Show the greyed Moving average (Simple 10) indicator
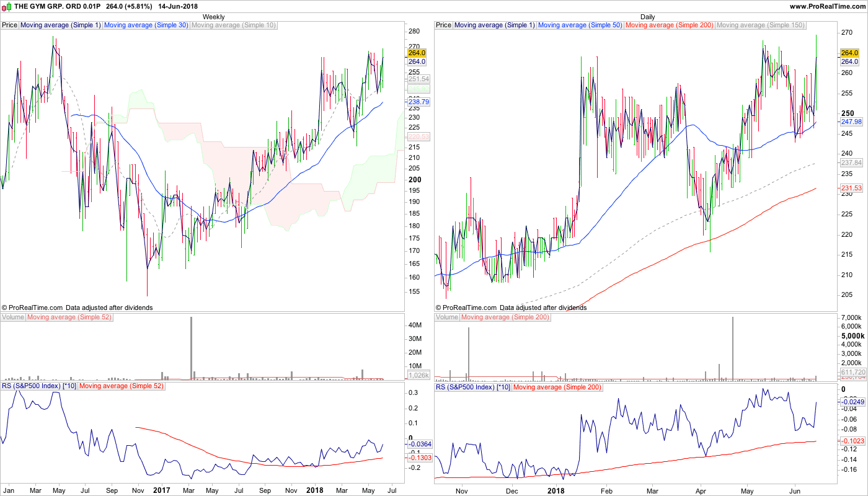The height and width of the screenshot is (496, 868). [x=233, y=25]
